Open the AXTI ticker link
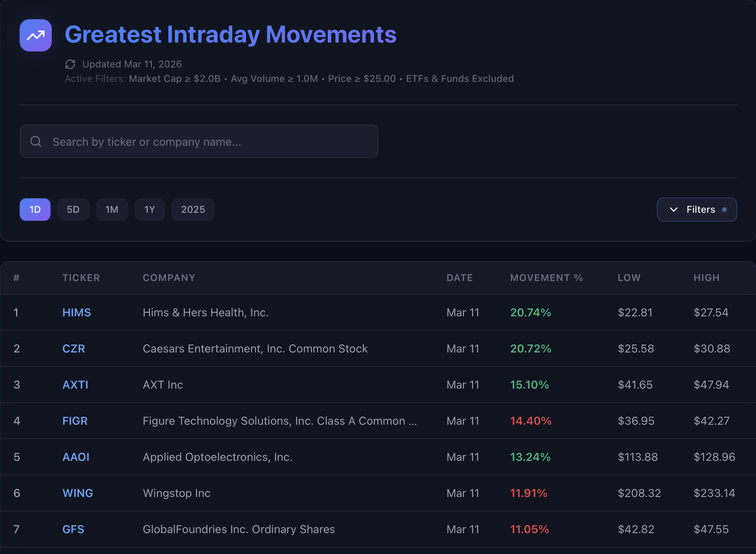This screenshot has height=554, width=756. click(x=75, y=385)
